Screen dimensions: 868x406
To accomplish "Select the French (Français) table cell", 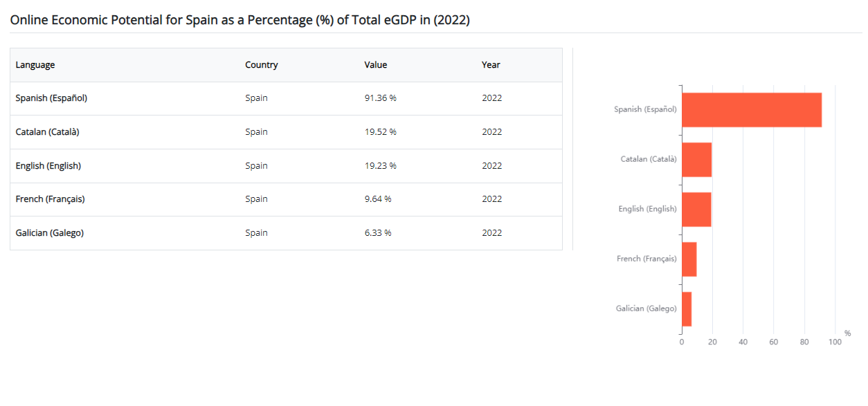I will coord(50,199).
